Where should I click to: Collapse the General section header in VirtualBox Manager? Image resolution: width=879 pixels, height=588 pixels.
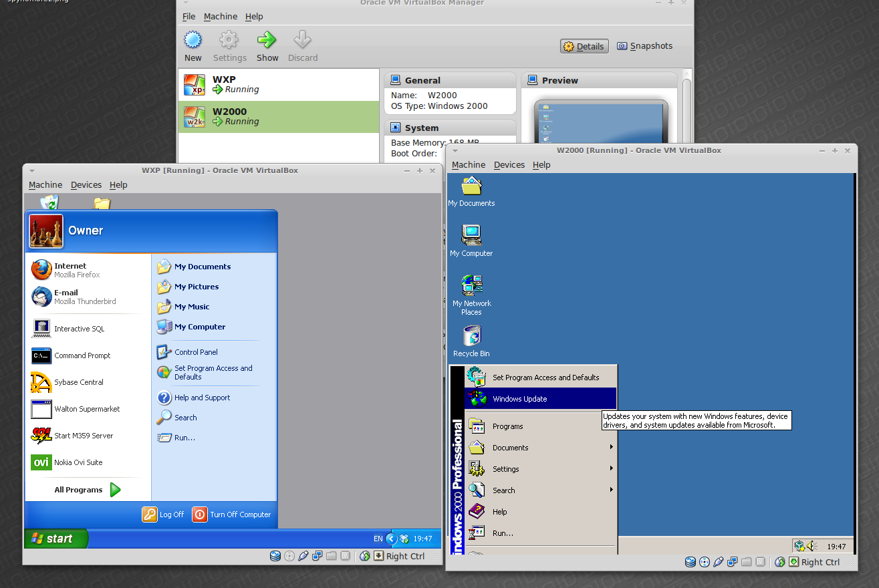click(451, 80)
